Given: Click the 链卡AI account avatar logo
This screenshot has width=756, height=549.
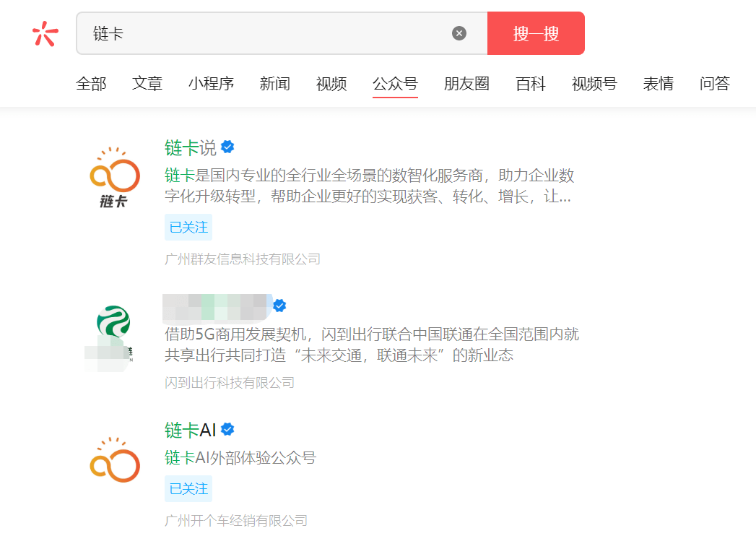Looking at the screenshot, I should tap(114, 459).
